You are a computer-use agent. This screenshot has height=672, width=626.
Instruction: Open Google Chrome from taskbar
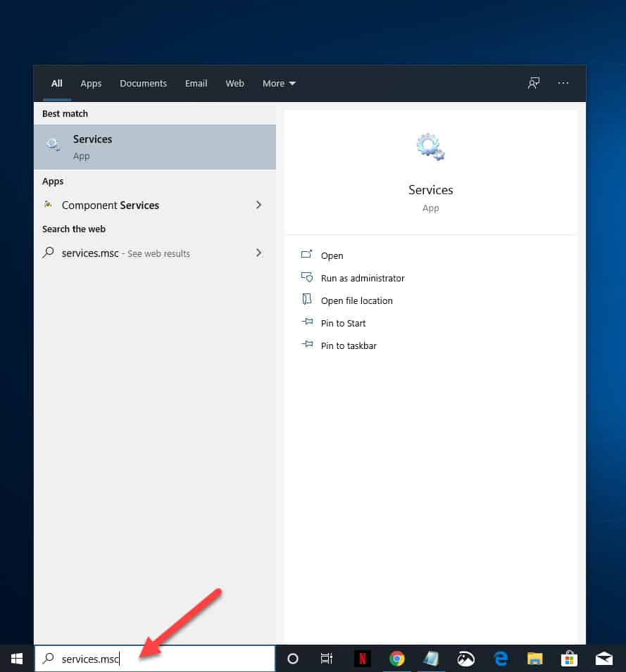tap(397, 659)
